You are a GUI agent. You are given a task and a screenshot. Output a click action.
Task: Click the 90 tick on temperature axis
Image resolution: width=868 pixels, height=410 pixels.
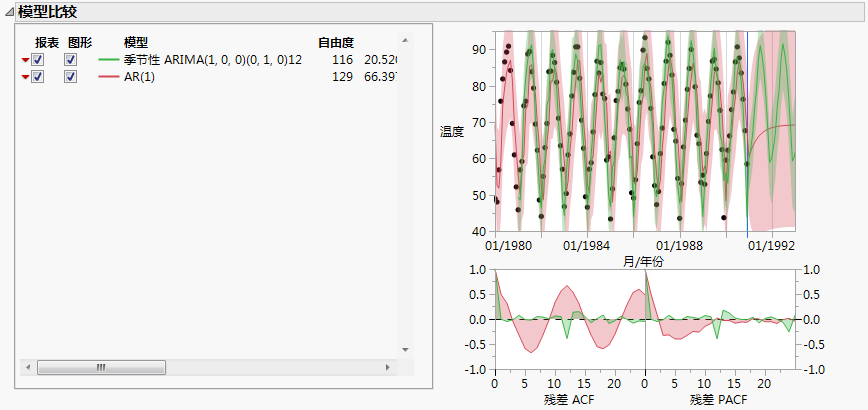(x=478, y=50)
